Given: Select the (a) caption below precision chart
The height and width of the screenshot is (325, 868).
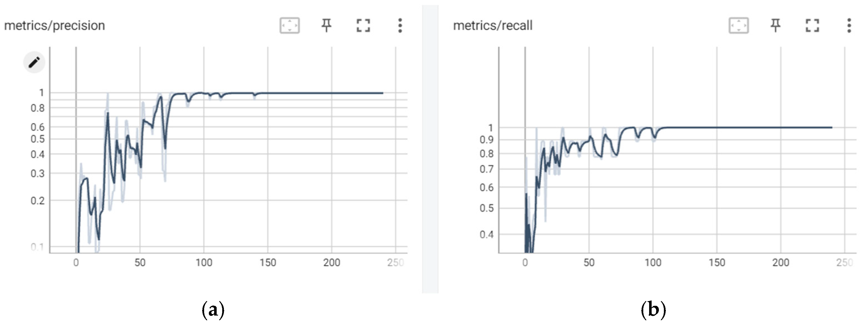Looking at the screenshot, I should point(213,309).
